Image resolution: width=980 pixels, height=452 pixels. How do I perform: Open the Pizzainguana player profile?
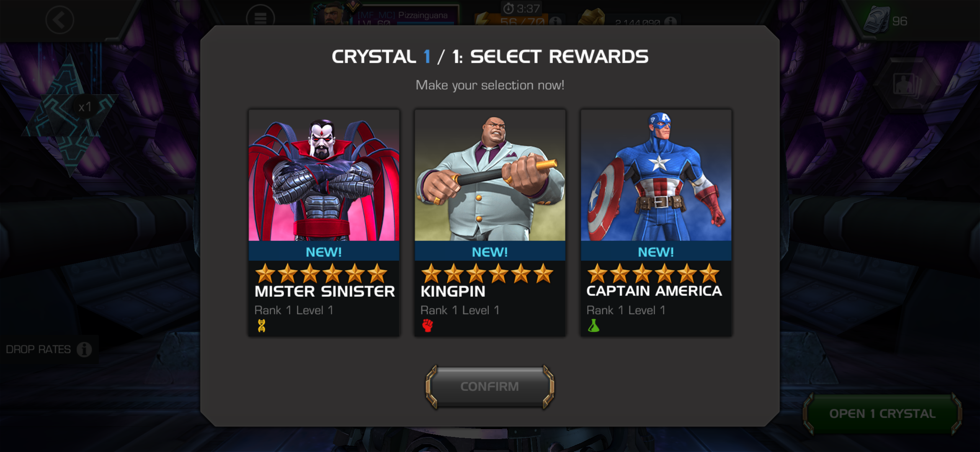[385, 15]
